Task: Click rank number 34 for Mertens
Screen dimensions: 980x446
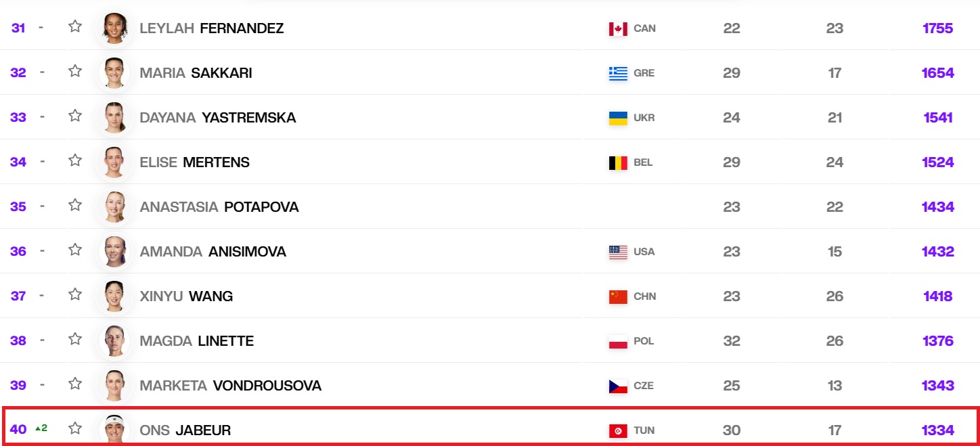Action: (18, 162)
